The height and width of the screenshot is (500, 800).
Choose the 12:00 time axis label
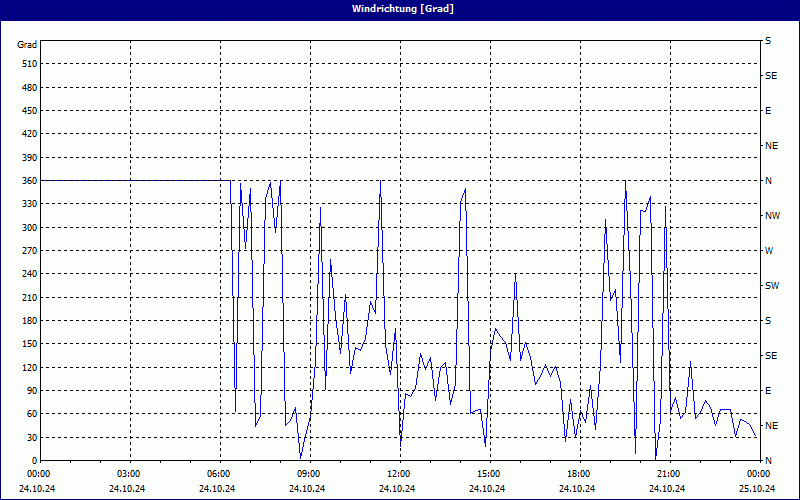click(x=398, y=473)
